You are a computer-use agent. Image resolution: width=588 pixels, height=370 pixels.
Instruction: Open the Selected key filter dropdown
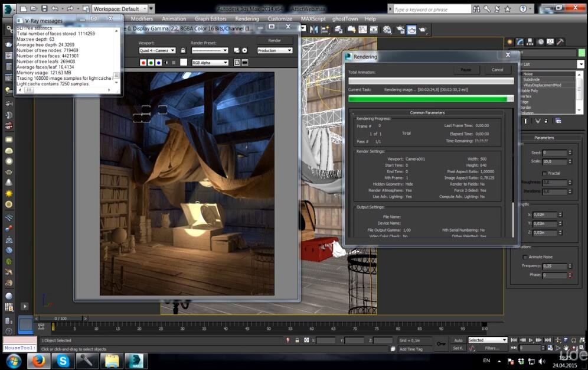tap(488, 340)
